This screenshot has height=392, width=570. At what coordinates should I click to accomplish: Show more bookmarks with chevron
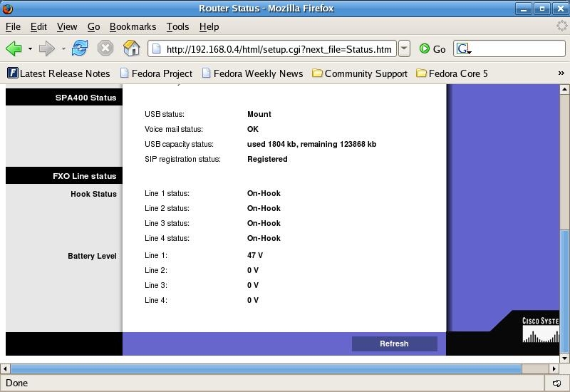[561, 73]
